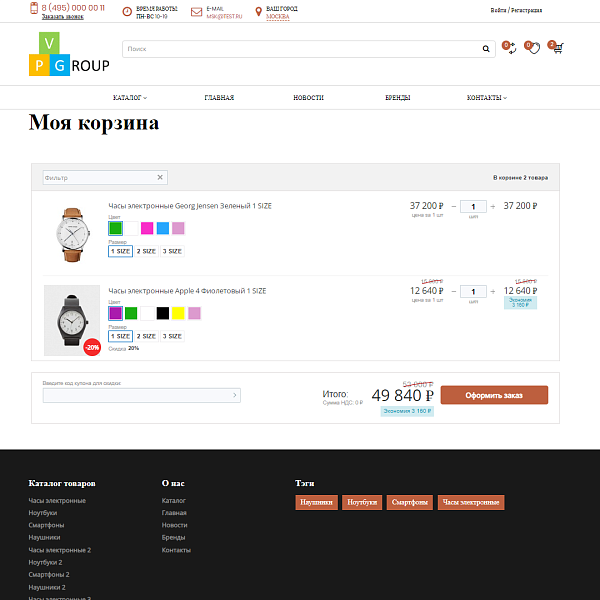Screen dimensions: 600x600
Task: Open the wishlist heart icon
Action: coord(534,47)
